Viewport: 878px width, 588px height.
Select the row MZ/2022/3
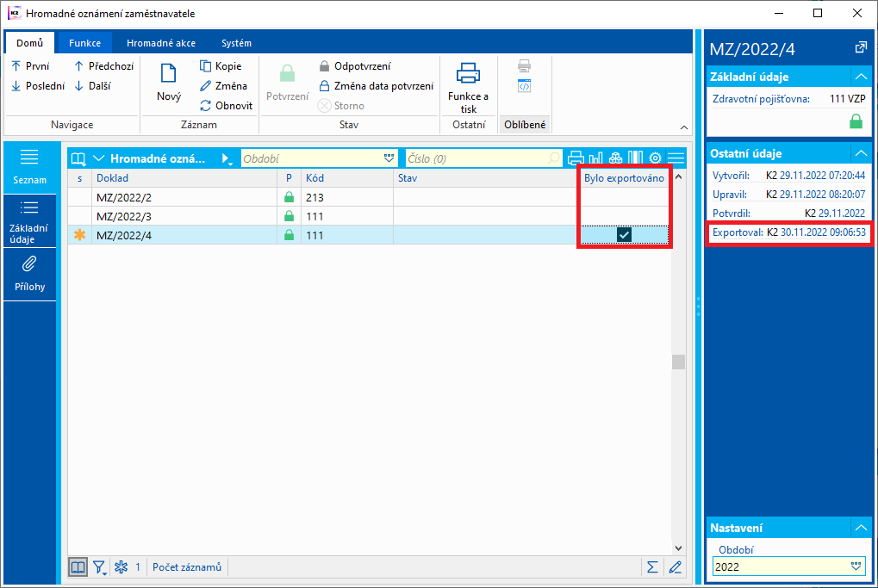[x=370, y=216]
